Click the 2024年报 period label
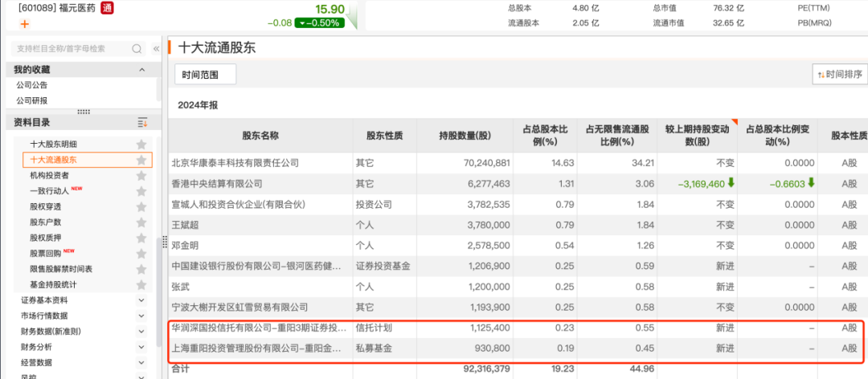This screenshot has height=379, width=868. pos(199,104)
